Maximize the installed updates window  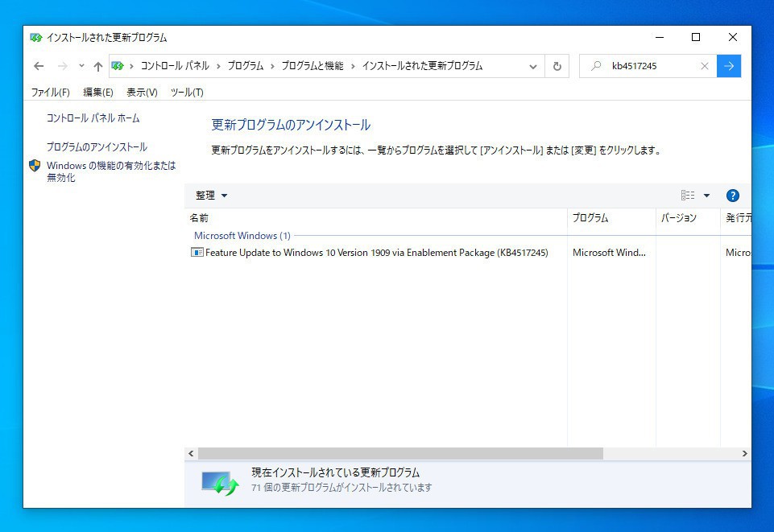click(696, 37)
